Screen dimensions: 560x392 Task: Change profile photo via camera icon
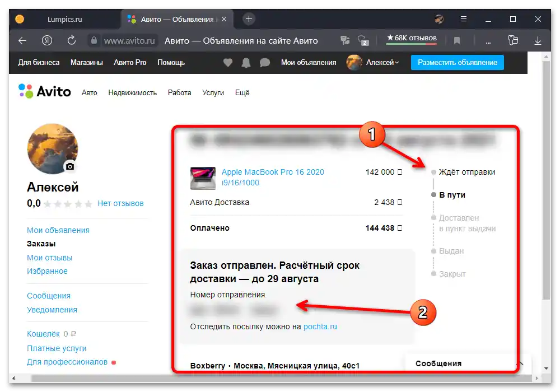[70, 166]
